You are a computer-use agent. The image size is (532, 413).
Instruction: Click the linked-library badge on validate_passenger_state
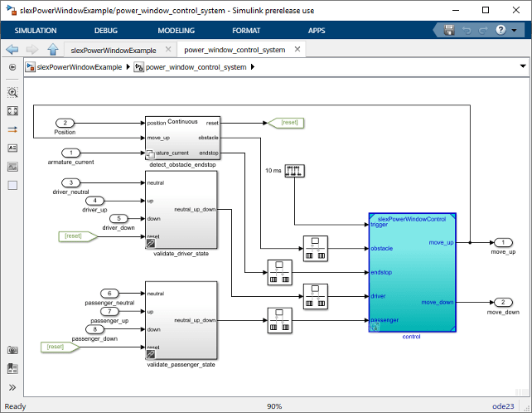pos(151,354)
